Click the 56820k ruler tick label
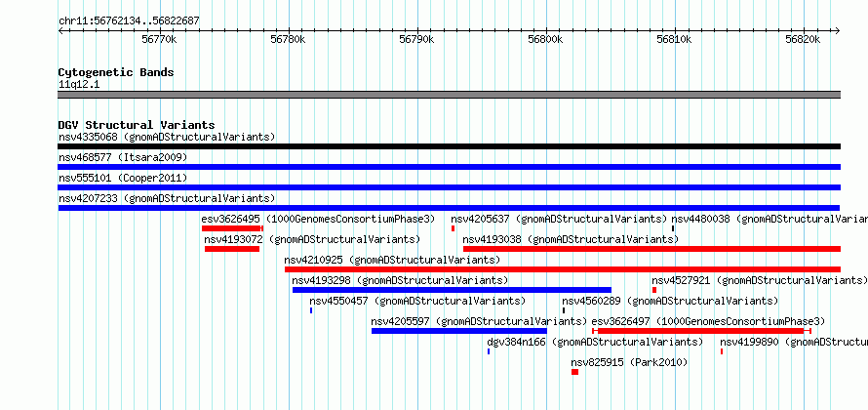The width and height of the screenshot is (868, 410). [x=803, y=39]
